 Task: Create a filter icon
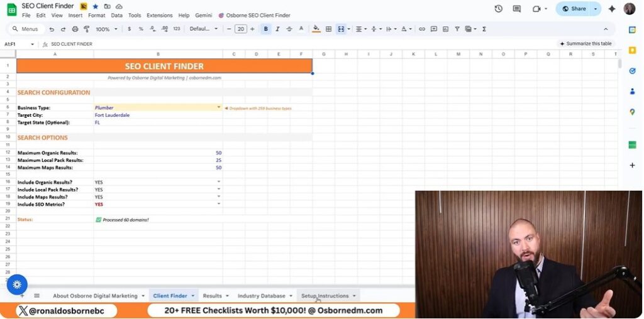tap(457, 29)
